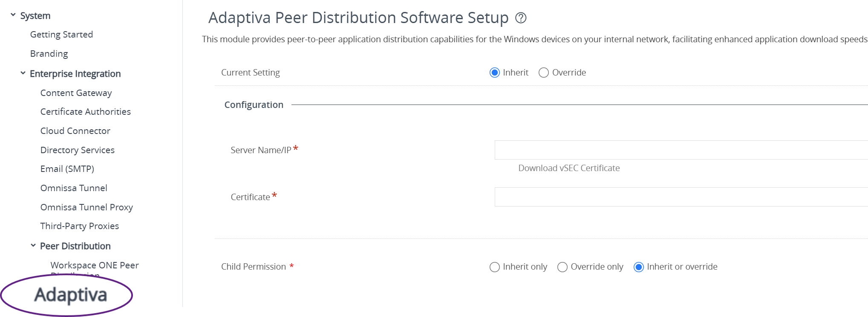Navigate to Cloud Connector
The width and height of the screenshot is (868, 317).
(75, 131)
